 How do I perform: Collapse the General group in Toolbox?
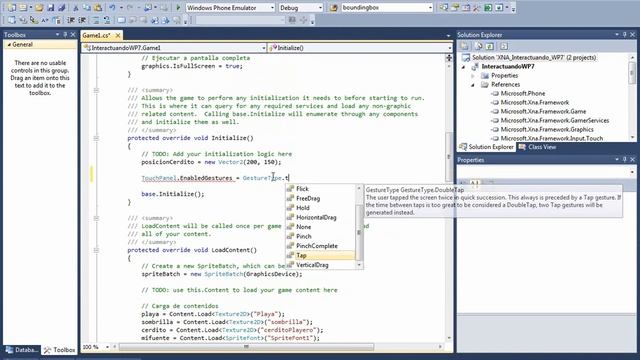9,44
